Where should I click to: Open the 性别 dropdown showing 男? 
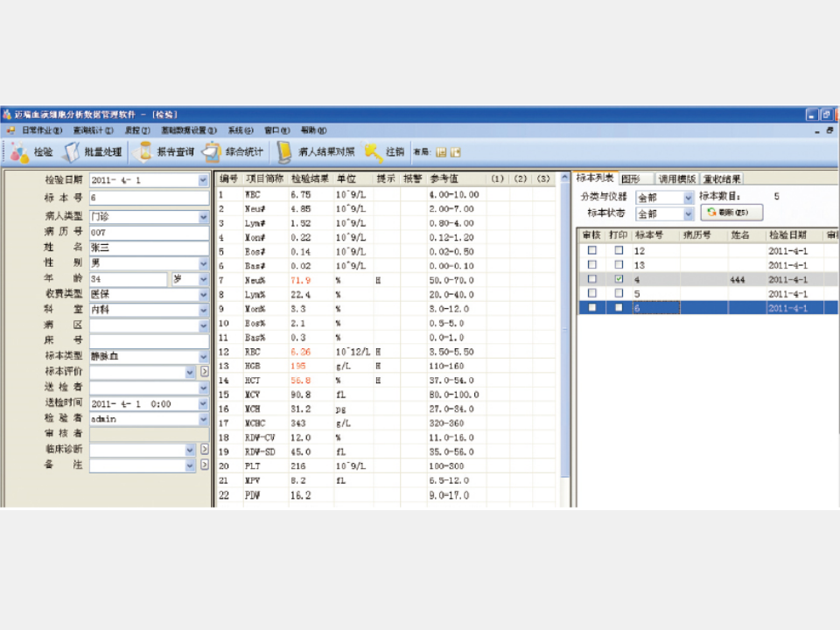[x=203, y=263]
